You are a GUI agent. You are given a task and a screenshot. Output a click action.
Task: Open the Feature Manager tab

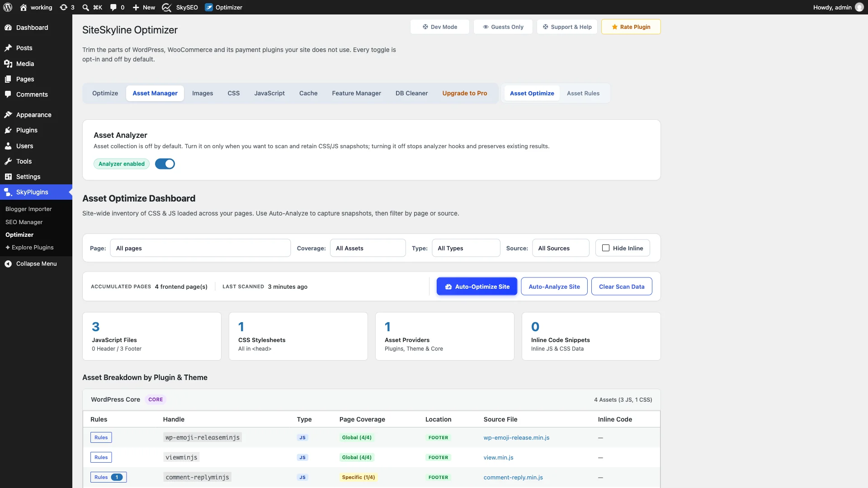click(x=357, y=94)
